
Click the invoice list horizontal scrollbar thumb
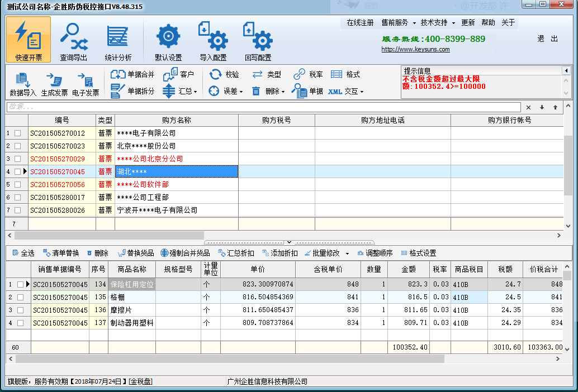point(109,235)
